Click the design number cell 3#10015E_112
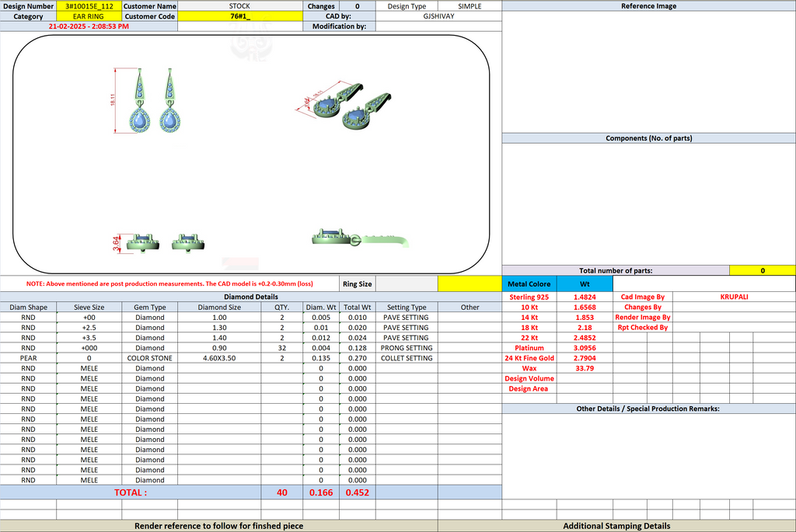 pos(89,6)
